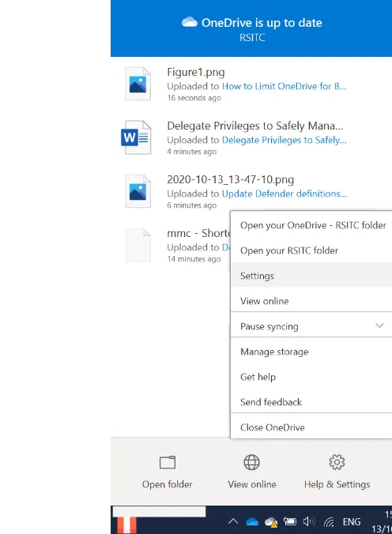Image resolution: width=392 pixels, height=534 pixels.
Task: Select Get help menu entry
Action: (311, 377)
